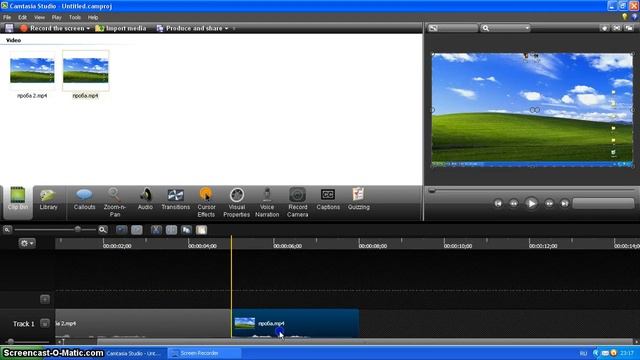Screen dimensions: 640x360
Task: Click the Copy icon on timeline toolbar
Action: (x=187, y=230)
